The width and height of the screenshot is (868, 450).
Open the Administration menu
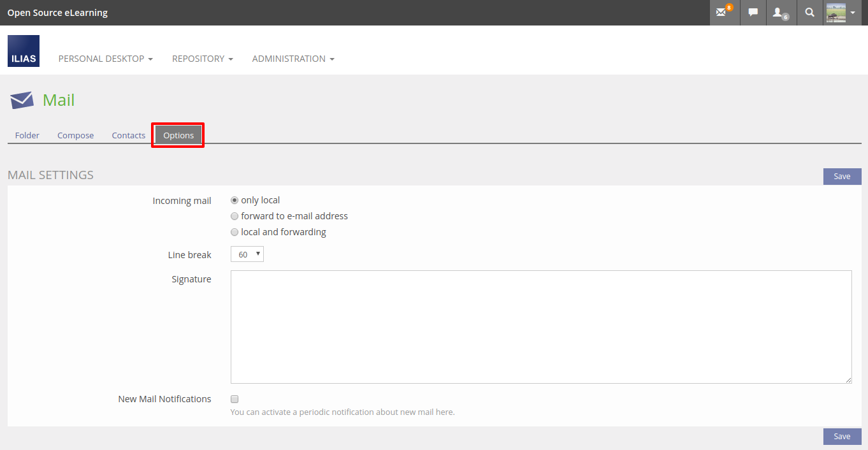(293, 59)
